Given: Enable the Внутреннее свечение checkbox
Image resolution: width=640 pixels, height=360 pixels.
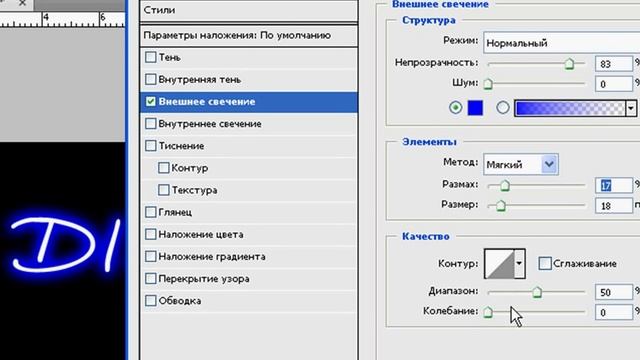Looking at the screenshot, I should pos(151,123).
